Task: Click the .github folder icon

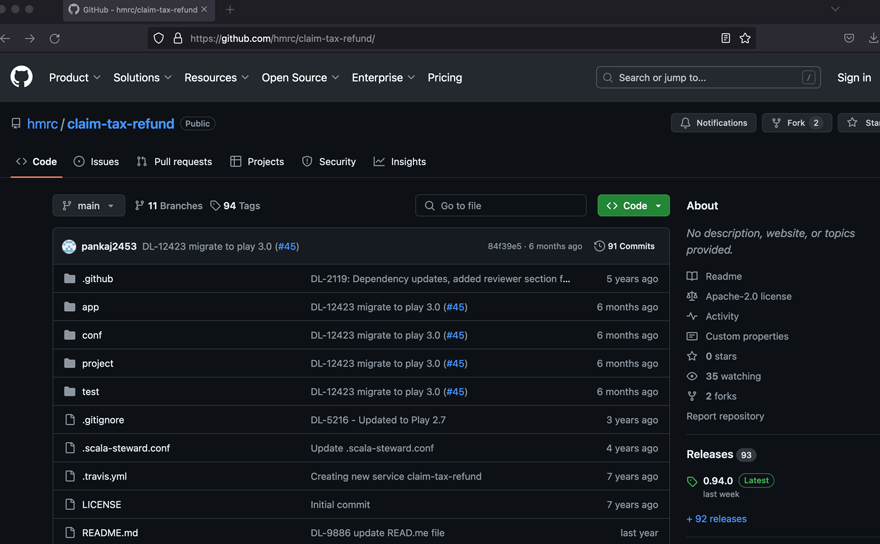Action: pyautogui.click(x=70, y=278)
